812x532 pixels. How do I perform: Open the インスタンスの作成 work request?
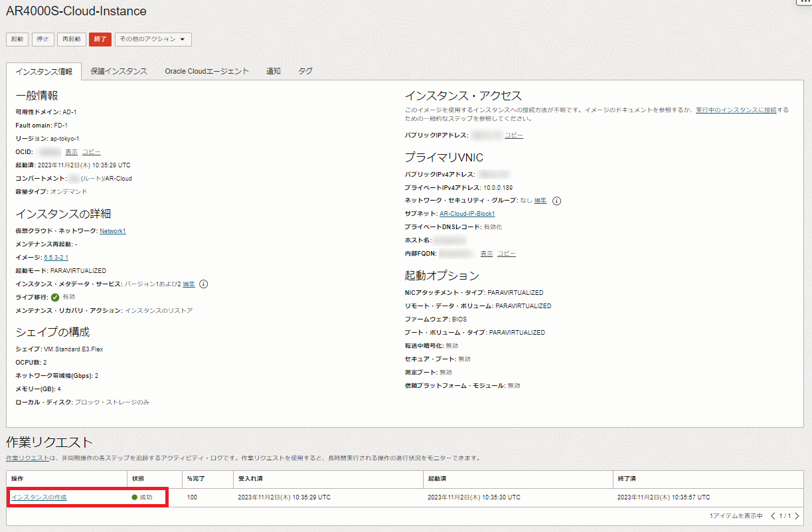click(39, 497)
